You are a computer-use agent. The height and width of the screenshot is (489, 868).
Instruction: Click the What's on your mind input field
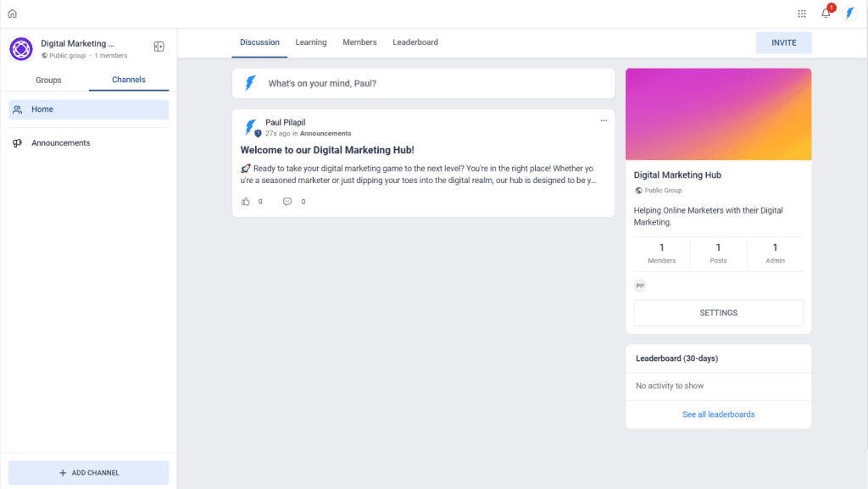pos(423,83)
